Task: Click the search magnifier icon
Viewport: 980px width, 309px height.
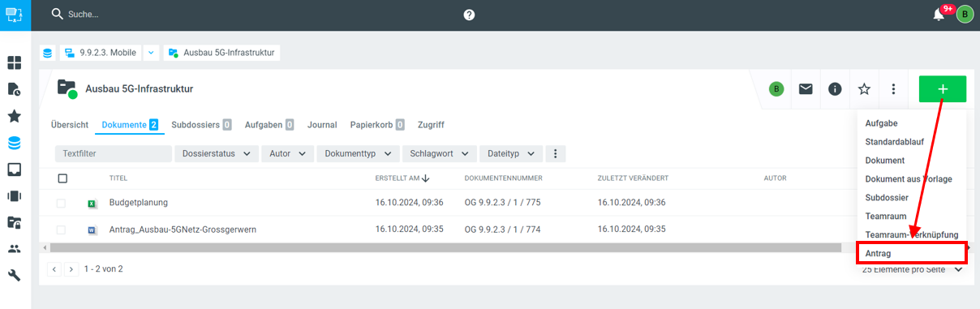Action: [x=58, y=15]
